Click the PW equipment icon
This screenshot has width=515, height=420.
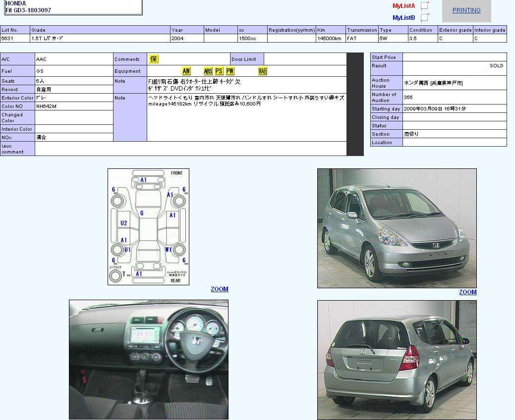point(230,71)
